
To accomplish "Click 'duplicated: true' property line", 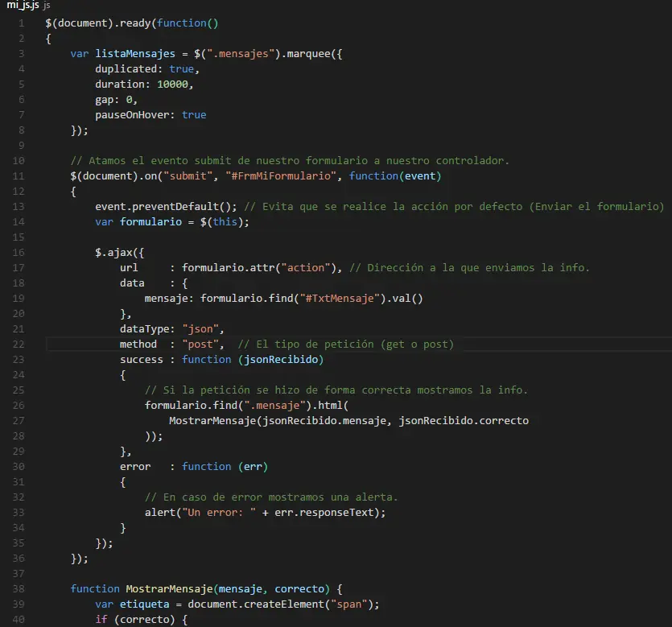I will coord(147,69).
